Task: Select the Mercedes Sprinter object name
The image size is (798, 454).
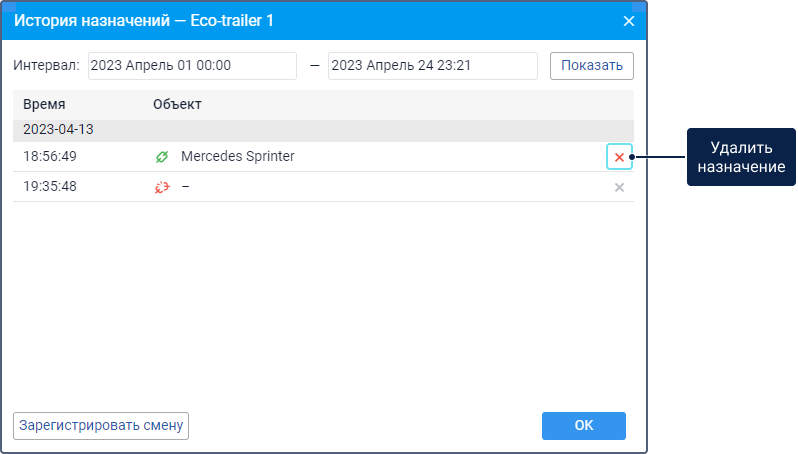Action: point(238,157)
